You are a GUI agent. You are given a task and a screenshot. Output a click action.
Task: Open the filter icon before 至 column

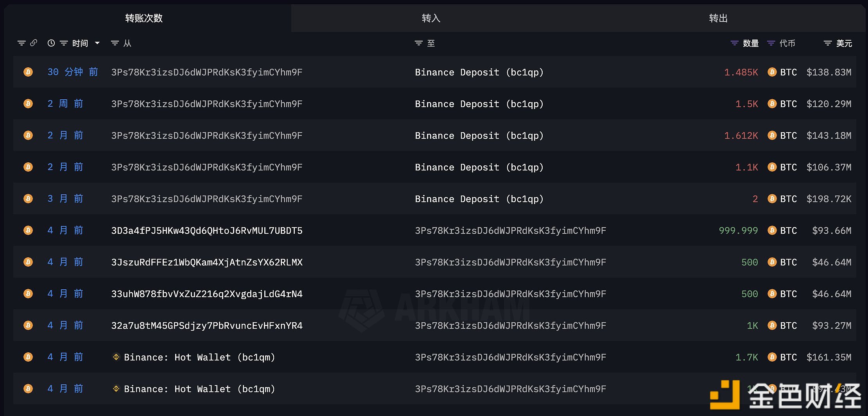pyautogui.click(x=418, y=43)
